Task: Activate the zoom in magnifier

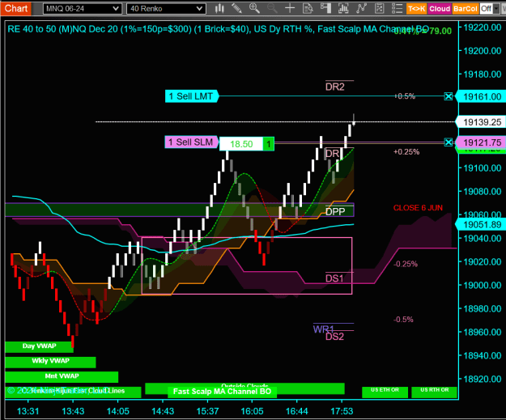Action: coord(254,8)
